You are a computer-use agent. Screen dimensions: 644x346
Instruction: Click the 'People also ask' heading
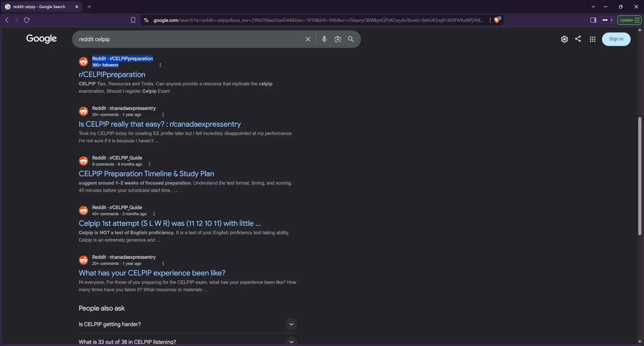point(102,308)
